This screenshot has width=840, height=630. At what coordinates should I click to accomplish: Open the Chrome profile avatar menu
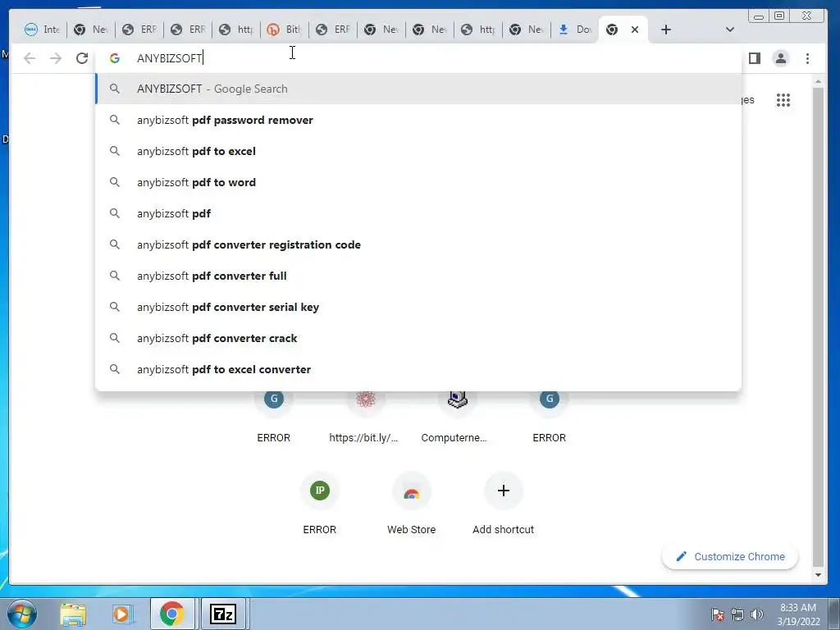pos(781,58)
